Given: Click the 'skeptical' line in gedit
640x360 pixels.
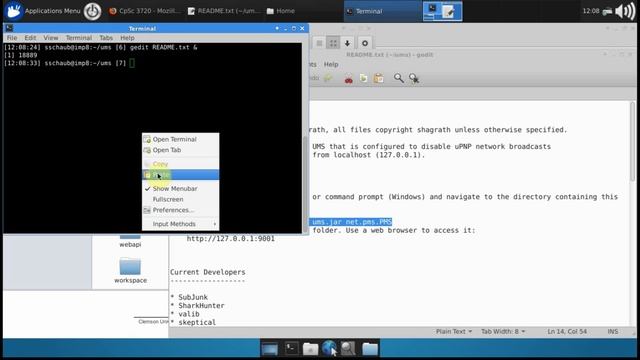Looking at the screenshot, I should [197, 322].
